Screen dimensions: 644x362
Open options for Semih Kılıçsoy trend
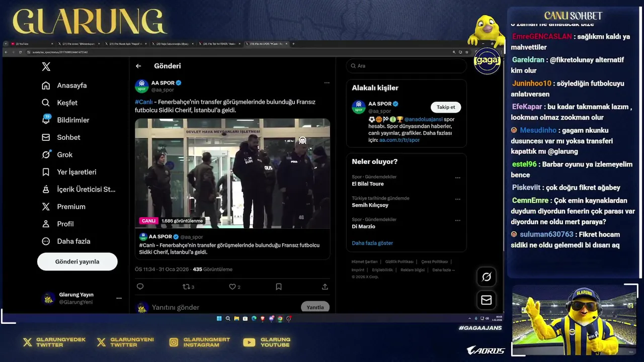pos(457,199)
